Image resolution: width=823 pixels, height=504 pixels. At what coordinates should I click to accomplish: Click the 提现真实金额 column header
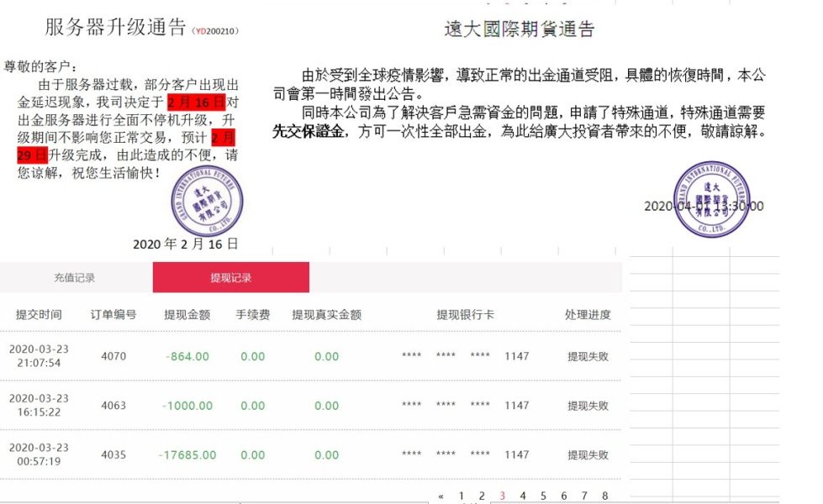[326, 315]
